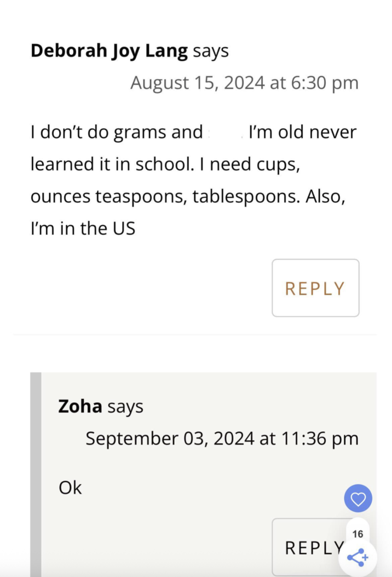
Task: Click the Zoha author name
Action: (80, 406)
